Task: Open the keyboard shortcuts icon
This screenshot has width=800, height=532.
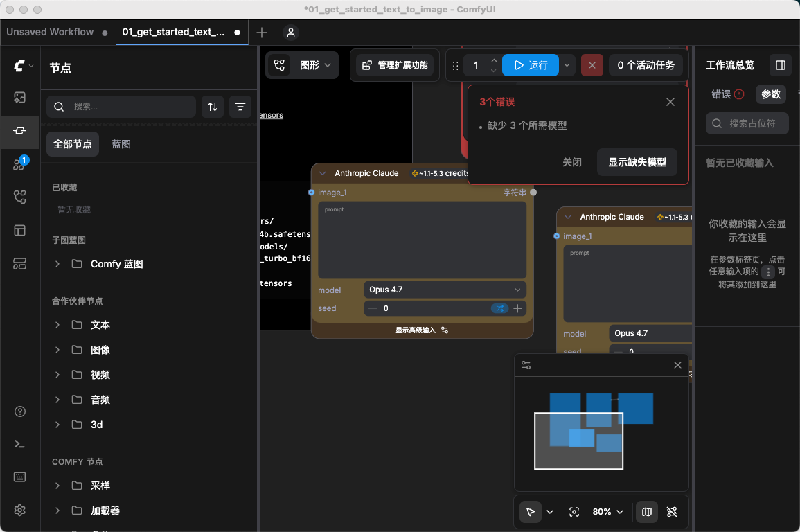Action: coord(20,477)
